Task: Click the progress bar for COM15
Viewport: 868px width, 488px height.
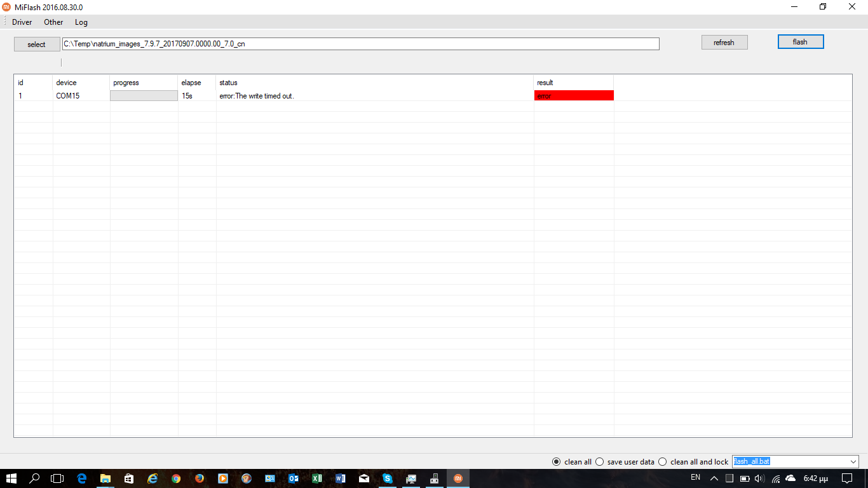Action: click(144, 95)
